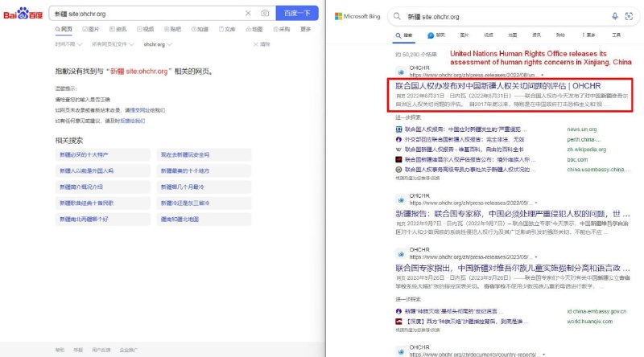Click Bing search magnifier icon in box
This screenshot has width=644, height=357.
[x=397, y=16]
